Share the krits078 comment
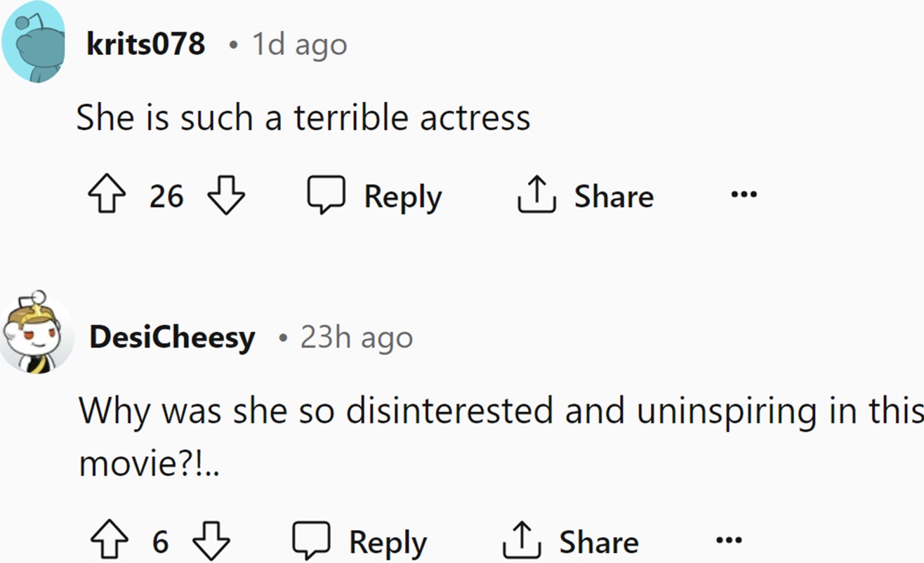 586,195
